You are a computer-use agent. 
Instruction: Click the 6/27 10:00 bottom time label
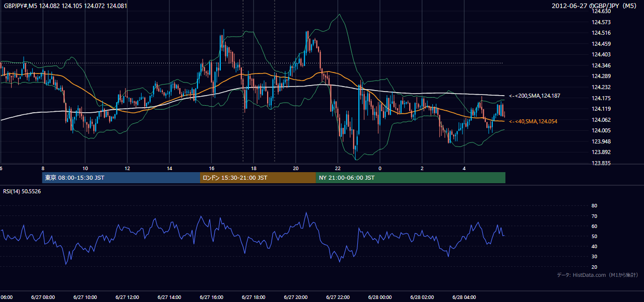[x=85, y=297]
